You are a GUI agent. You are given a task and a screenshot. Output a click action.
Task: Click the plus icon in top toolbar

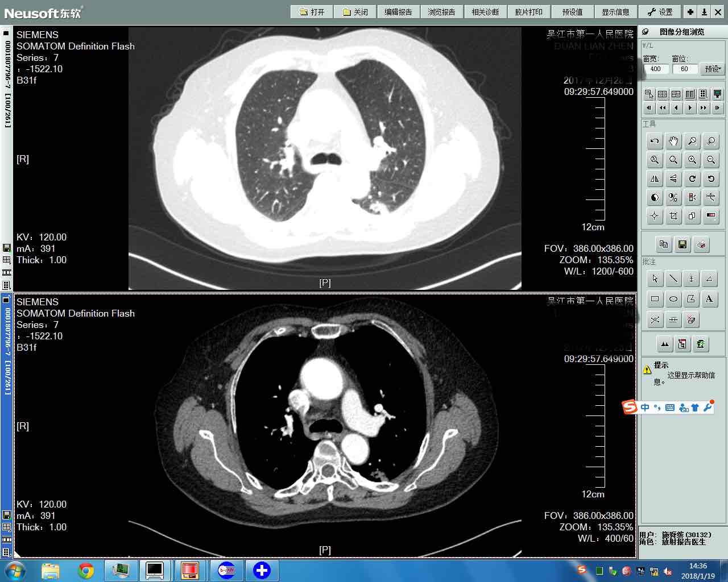(x=690, y=12)
